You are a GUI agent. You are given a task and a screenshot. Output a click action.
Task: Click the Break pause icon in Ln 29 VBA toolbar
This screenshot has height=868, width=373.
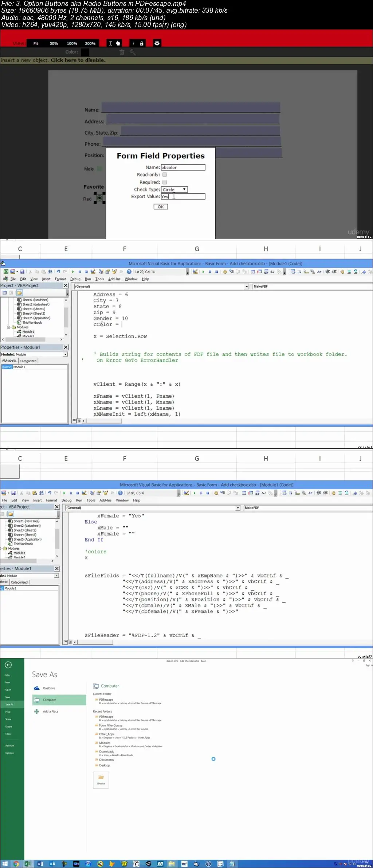[79, 272]
